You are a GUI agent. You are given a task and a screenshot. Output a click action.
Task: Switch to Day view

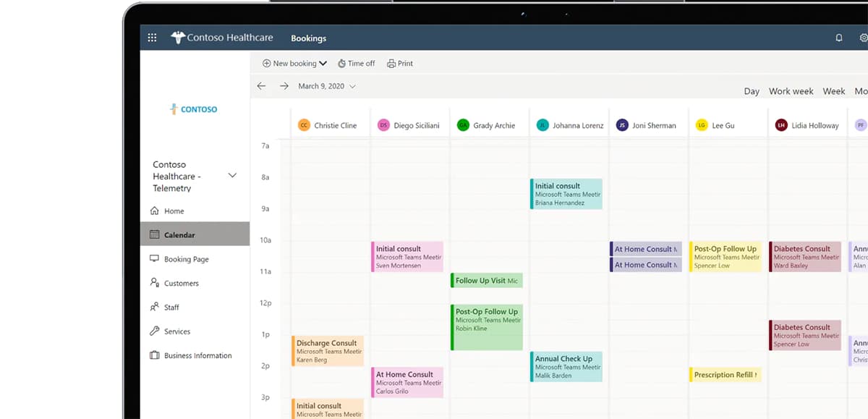(752, 91)
